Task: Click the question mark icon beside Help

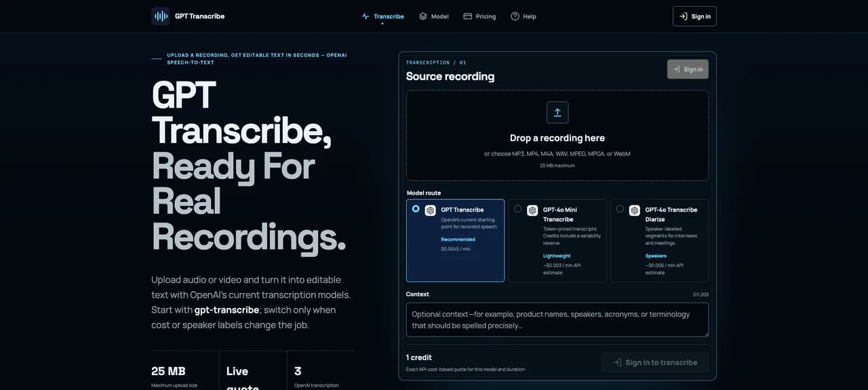Action: (515, 16)
